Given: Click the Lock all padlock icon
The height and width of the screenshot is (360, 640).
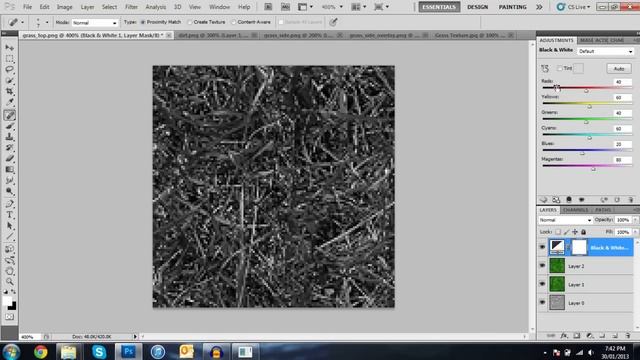Looking at the screenshot, I should 584,232.
